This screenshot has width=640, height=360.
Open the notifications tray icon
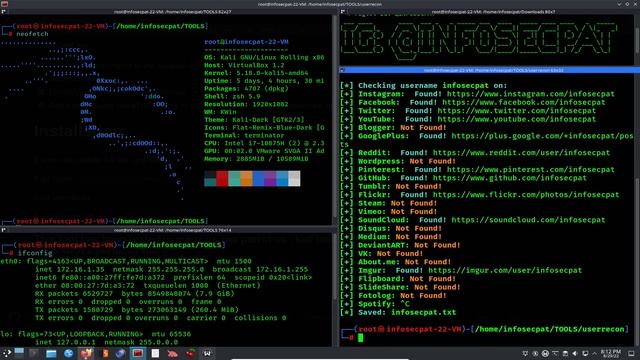click(525, 353)
